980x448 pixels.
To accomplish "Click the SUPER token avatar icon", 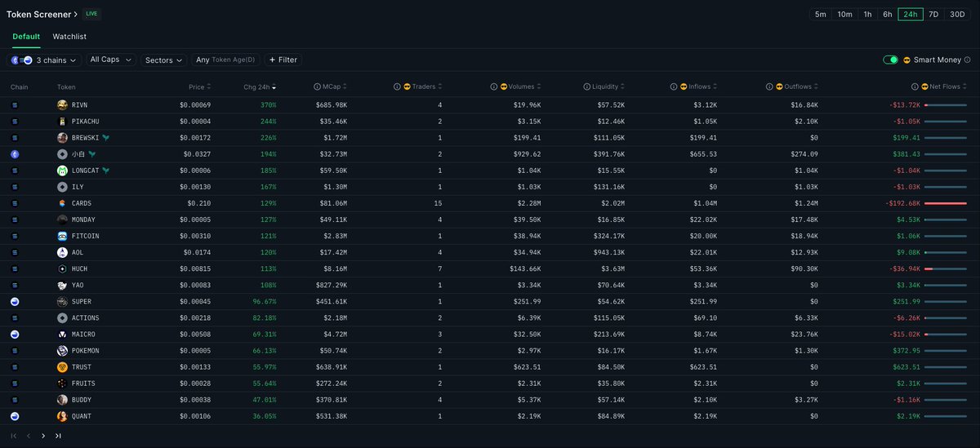I will pos(62,302).
